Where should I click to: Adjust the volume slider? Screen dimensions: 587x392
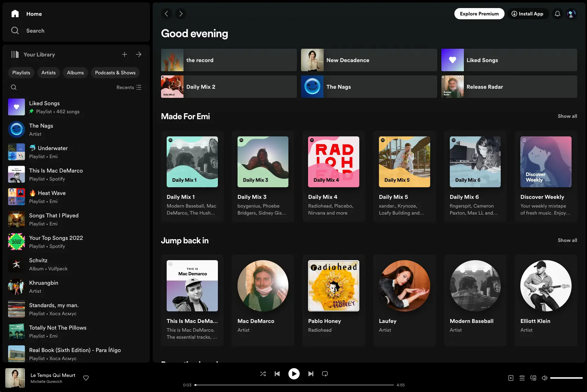tap(566, 378)
